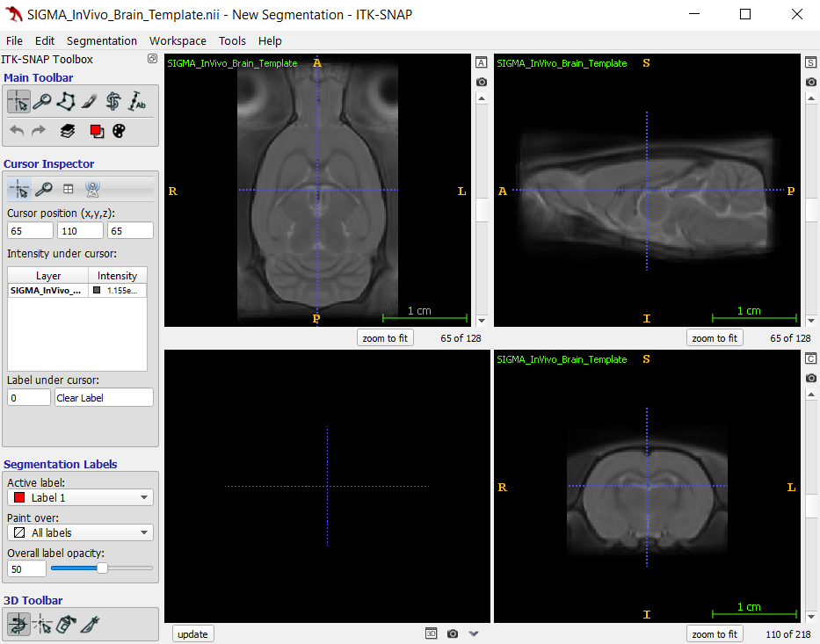Switch Cursor Inspector to layer inspector grid view
Viewport: 820px width, 644px height.
coord(68,188)
